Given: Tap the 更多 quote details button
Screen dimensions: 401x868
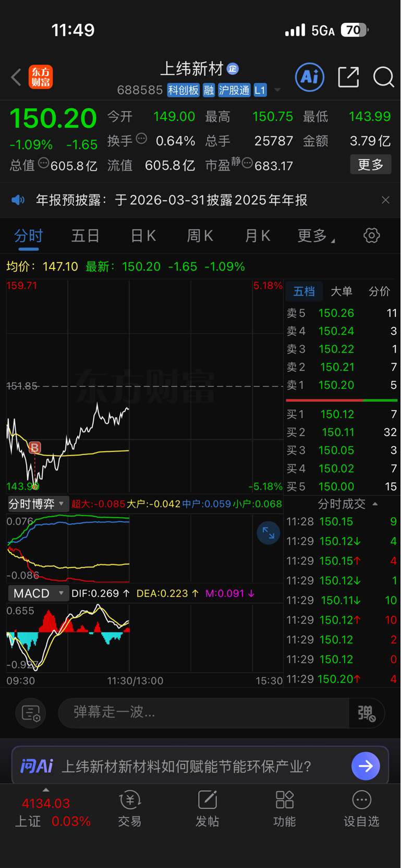Looking at the screenshot, I should (x=371, y=165).
